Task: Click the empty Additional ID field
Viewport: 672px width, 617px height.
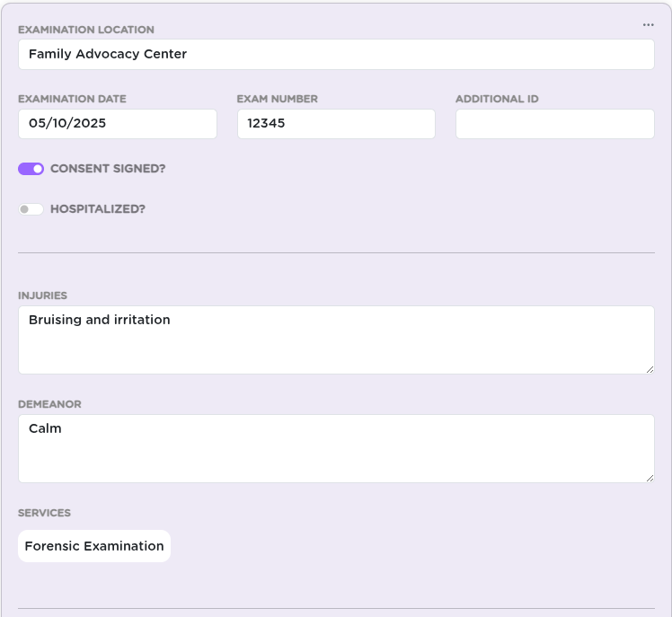Action: (x=555, y=124)
